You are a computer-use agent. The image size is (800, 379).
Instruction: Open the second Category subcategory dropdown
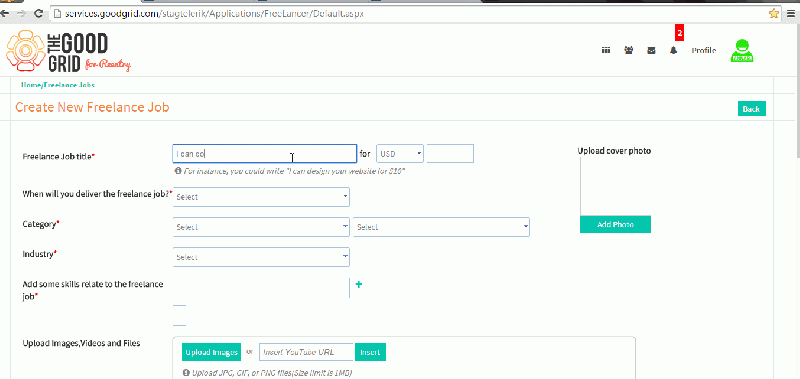coord(441,227)
